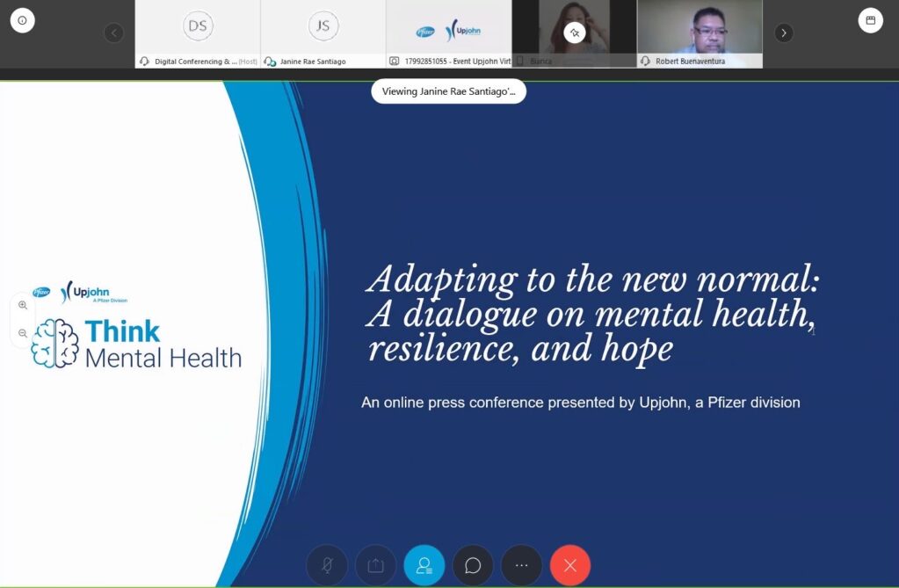Click the layout switch icon top right
Screen dimensions: 899x588
click(x=870, y=20)
